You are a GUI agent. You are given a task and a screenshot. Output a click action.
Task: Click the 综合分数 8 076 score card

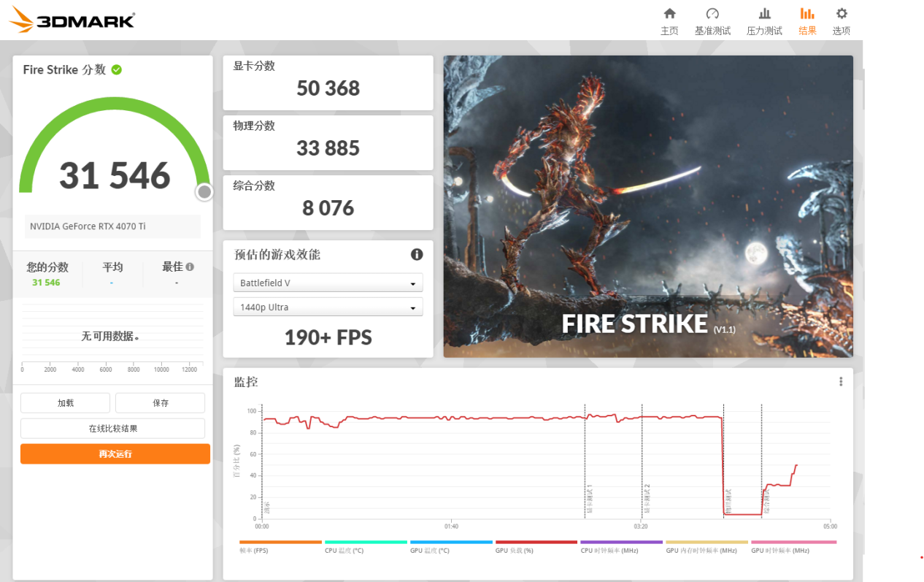click(x=328, y=203)
